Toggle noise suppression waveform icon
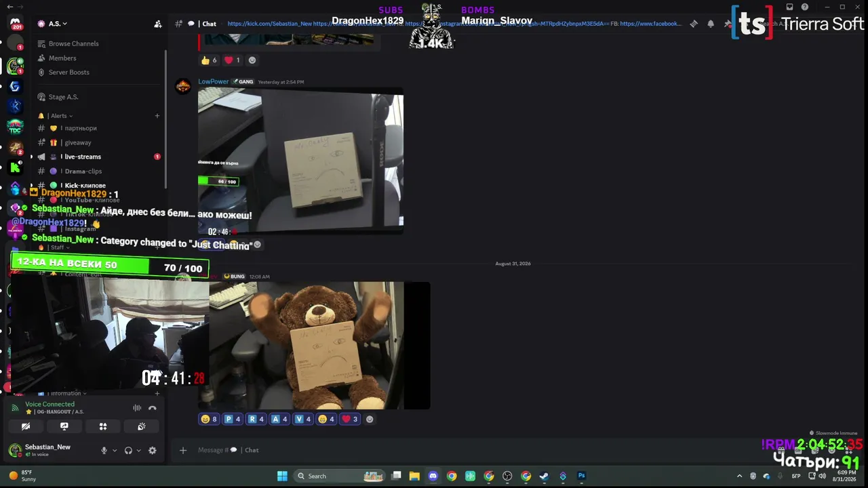868x488 pixels. tap(137, 408)
